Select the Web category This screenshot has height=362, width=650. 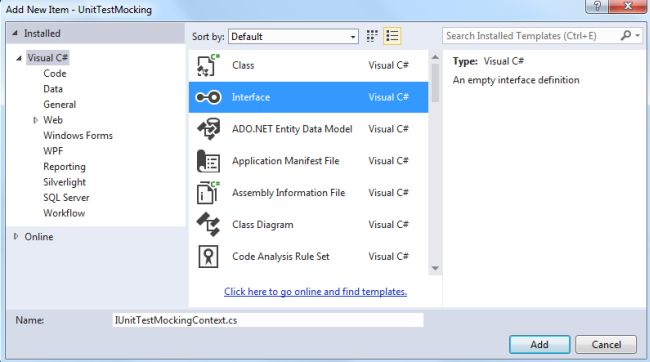53,120
